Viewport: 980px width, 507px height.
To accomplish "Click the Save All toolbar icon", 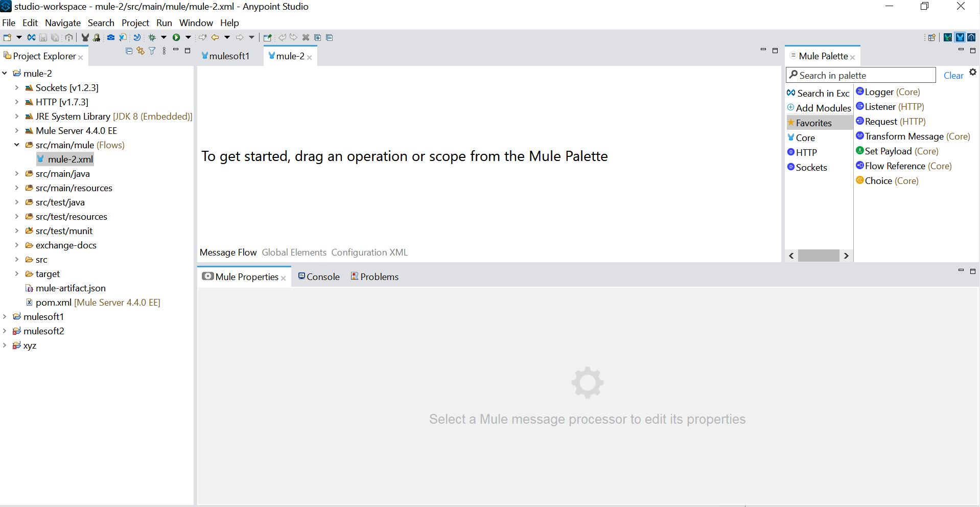I will point(55,37).
